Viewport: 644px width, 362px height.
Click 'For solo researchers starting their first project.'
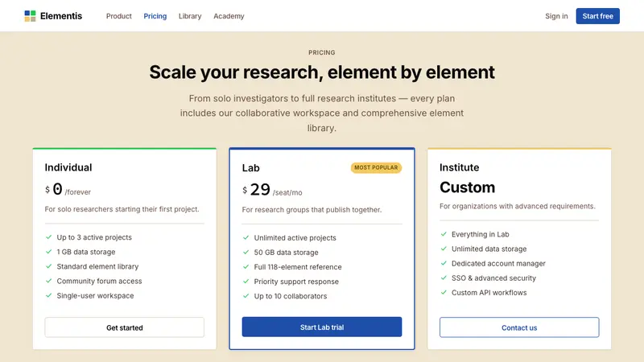122,209
